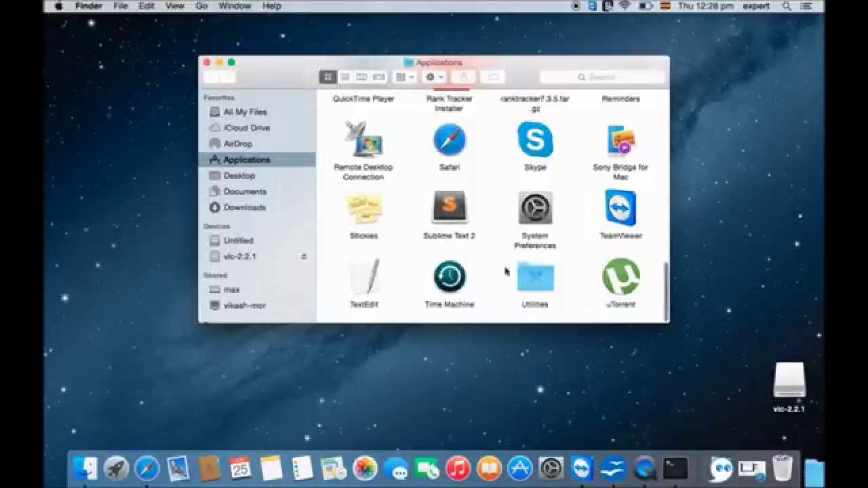
Task: Open Safari from the Dock
Action: 146,468
